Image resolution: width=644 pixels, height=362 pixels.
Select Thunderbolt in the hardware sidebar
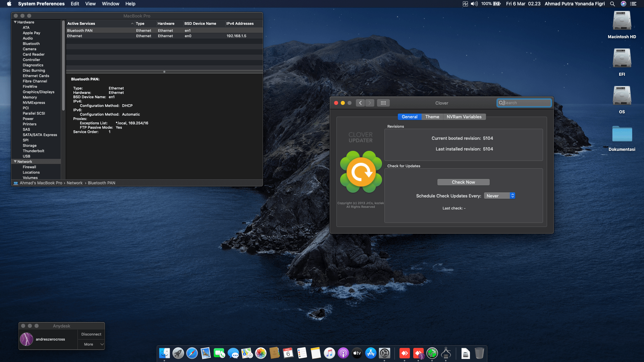34,151
